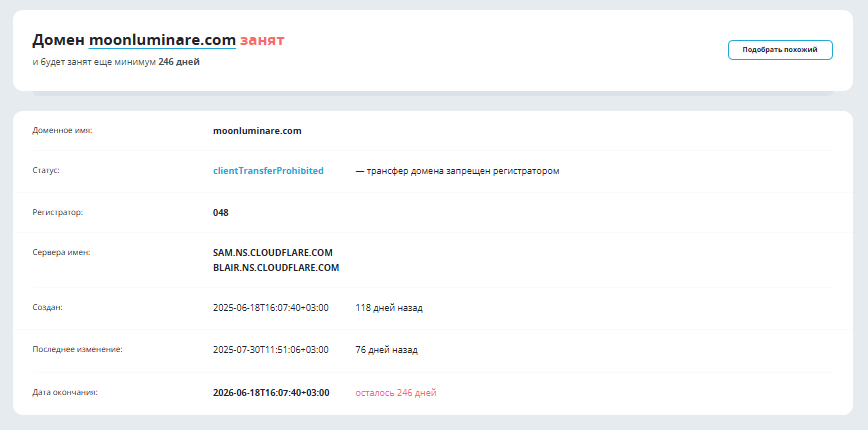Screen dimensions: 868x430
Task: Click the bold '246 дней' in subtitle
Action: [x=179, y=62]
